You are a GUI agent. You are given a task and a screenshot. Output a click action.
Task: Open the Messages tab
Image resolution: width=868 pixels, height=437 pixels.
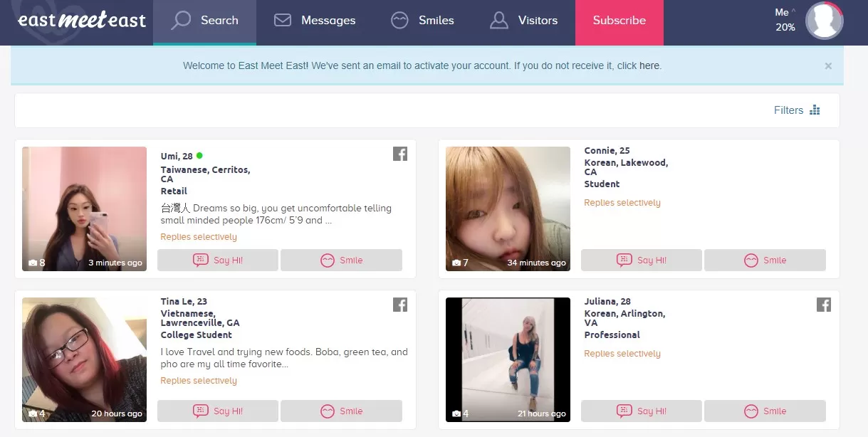[315, 21]
